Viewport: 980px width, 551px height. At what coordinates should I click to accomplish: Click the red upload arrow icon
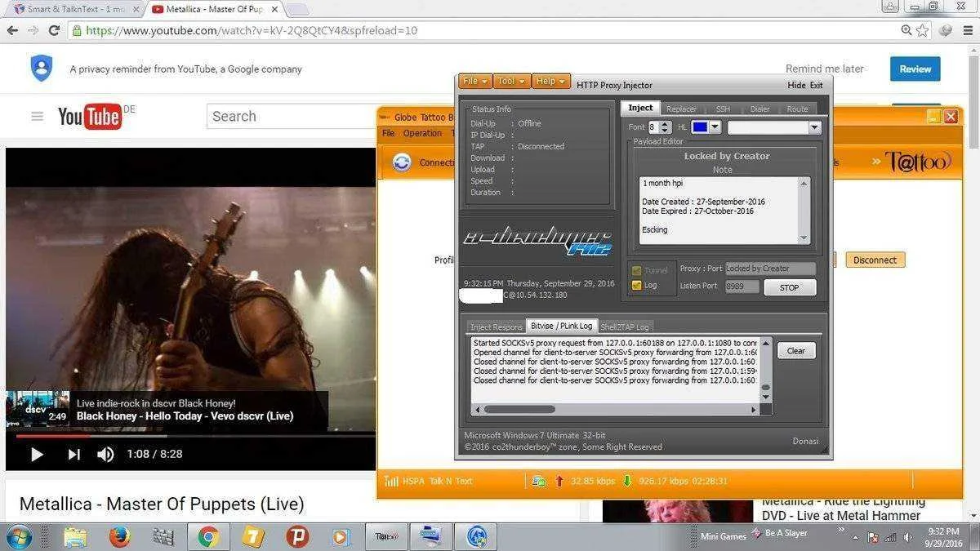pos(559,482)
